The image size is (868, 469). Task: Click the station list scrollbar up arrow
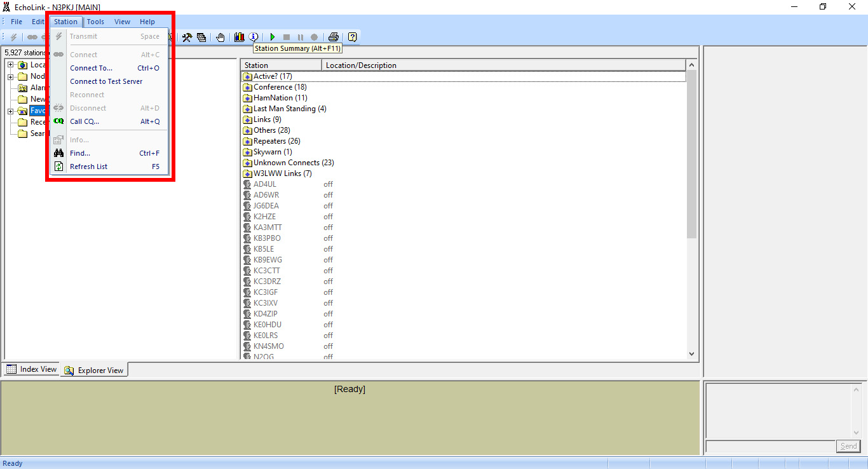pos(692,65)
